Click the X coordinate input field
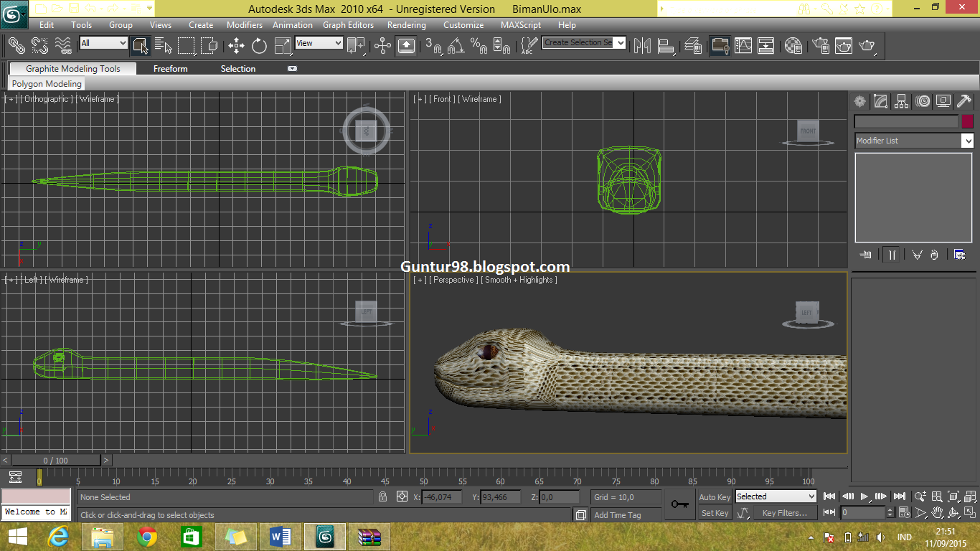 click(441, 496)
